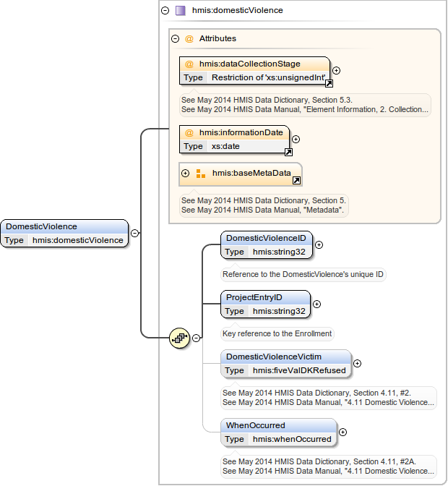
Task: Expand the DomesticViolenceVictim element
Action: coord(357,363)
